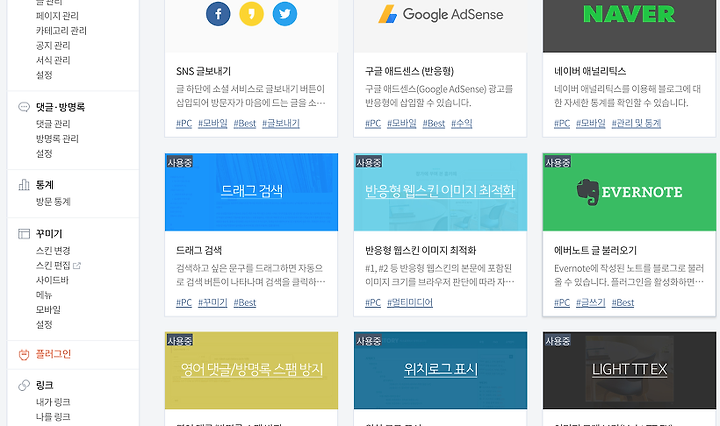Click the bar chart icon by 통계
This screenshot has height=426, width=720.
(x=24, y=185)
